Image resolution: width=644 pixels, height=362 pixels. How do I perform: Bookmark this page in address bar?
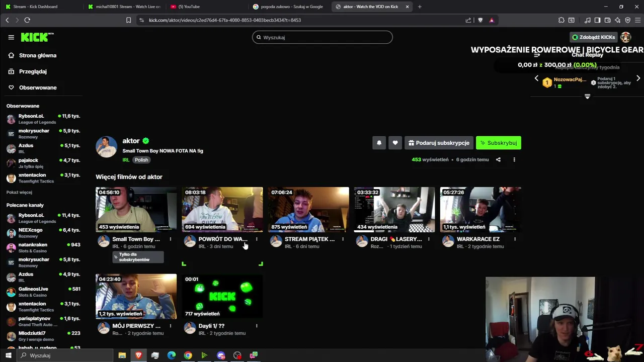(x=128, y=20)
